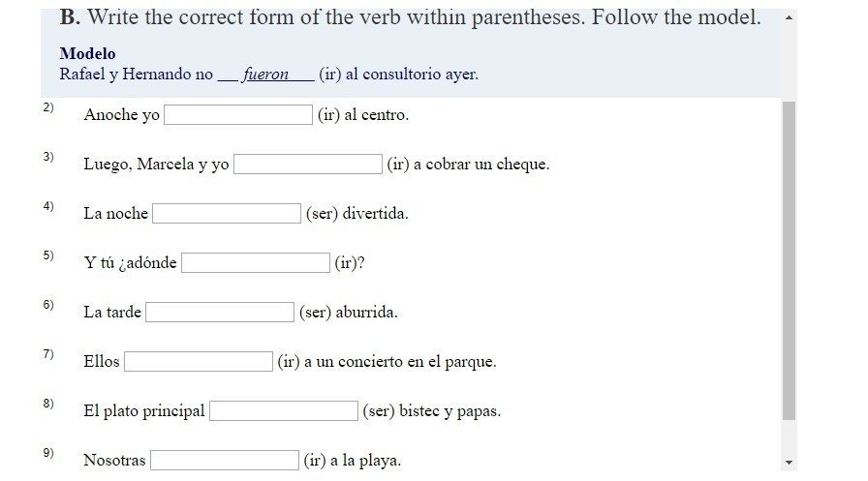
Task: Click the "Modelo" heading
Action: (87, 53)
